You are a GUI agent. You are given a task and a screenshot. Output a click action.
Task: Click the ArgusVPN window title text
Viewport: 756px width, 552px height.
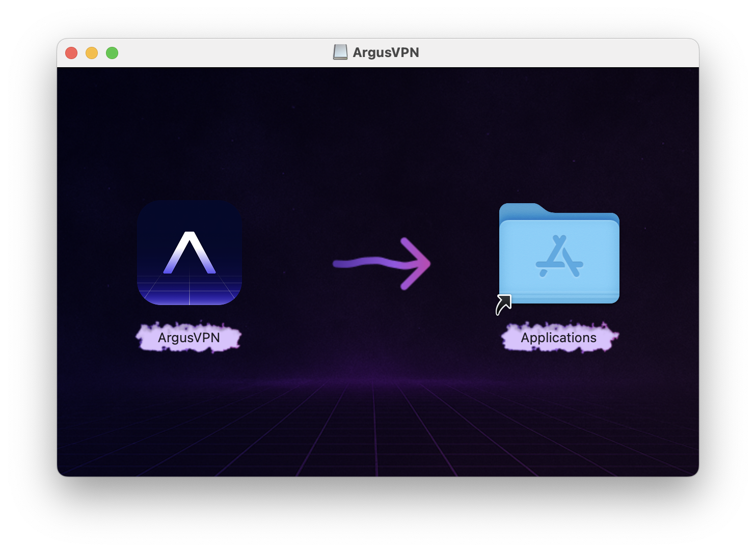point(386,52)
